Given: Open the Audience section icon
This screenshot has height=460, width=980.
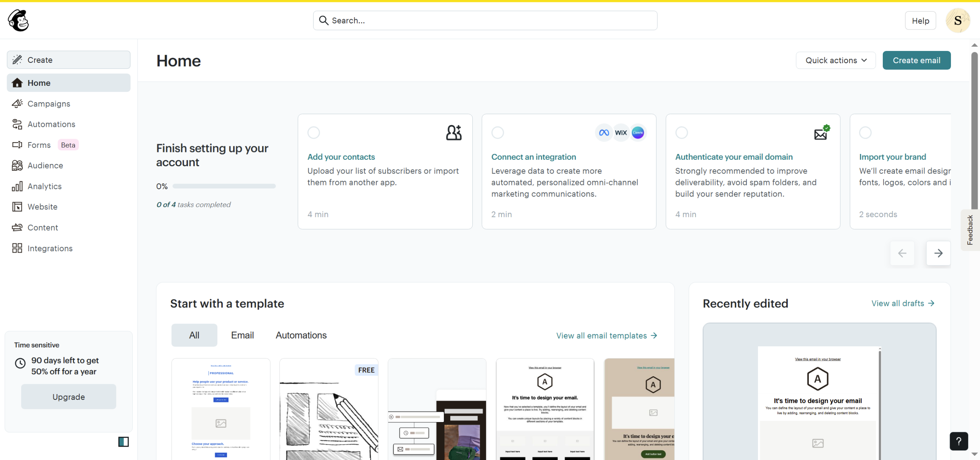Looking at the screenshot, I should (x=17, y=165).
